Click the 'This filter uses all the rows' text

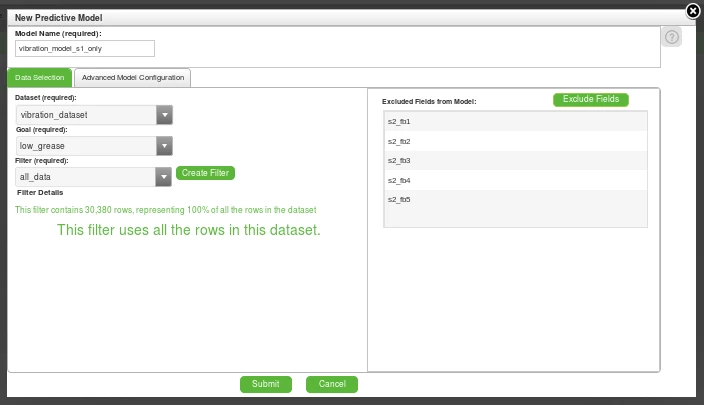(x=189, y=230)
